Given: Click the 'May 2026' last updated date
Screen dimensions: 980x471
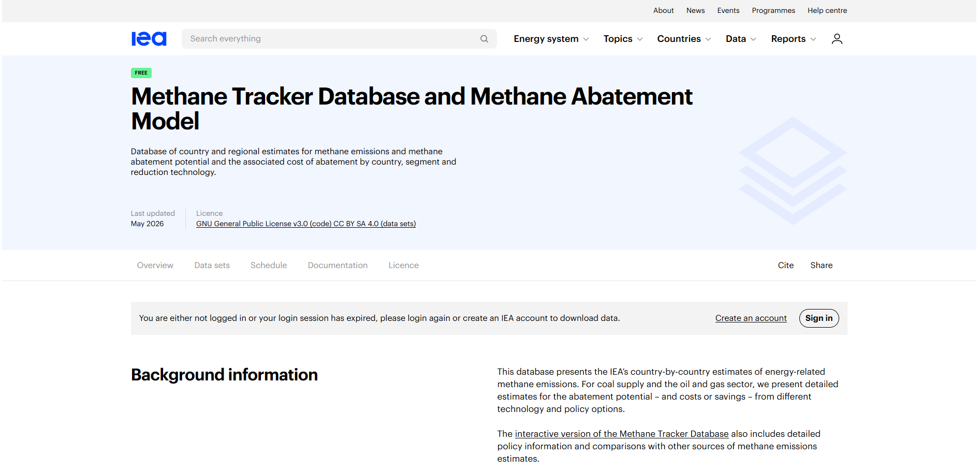Looking at the screenshot, I should coord(147,224).
